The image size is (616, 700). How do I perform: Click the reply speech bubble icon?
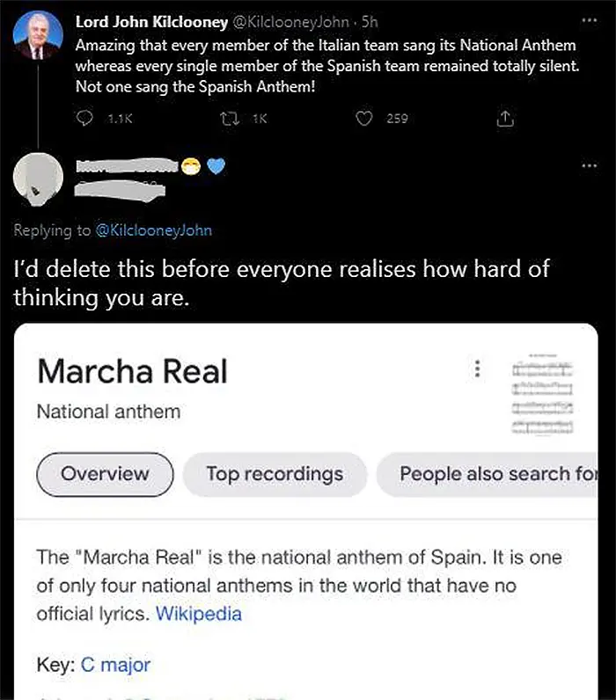tap(85, 118)
